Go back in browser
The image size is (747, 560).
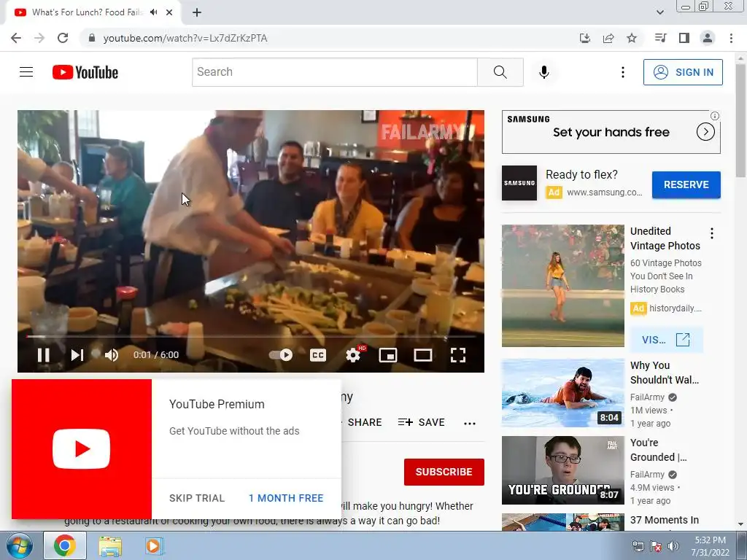coord(16,38)
